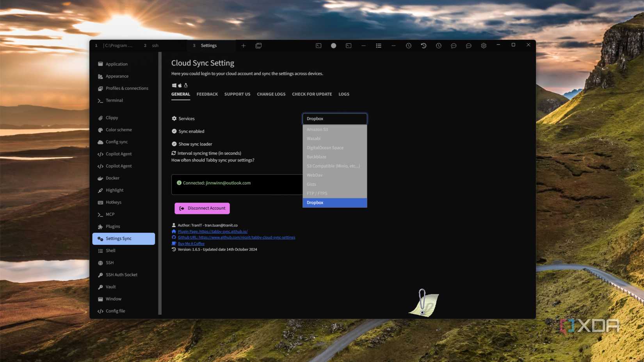The width and height of the screenshot is (644, 362).
Task: Choose WebDav from services list
Action: click(x=335, y=175)
